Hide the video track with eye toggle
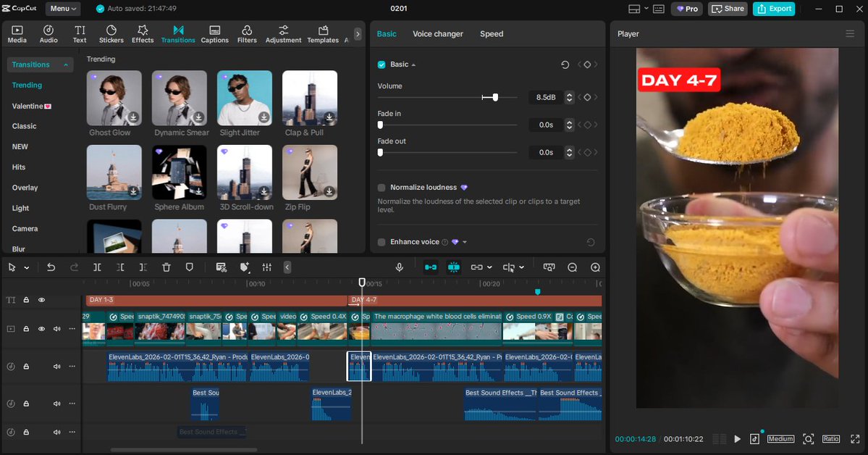868x455 pixels. (41, 328)
